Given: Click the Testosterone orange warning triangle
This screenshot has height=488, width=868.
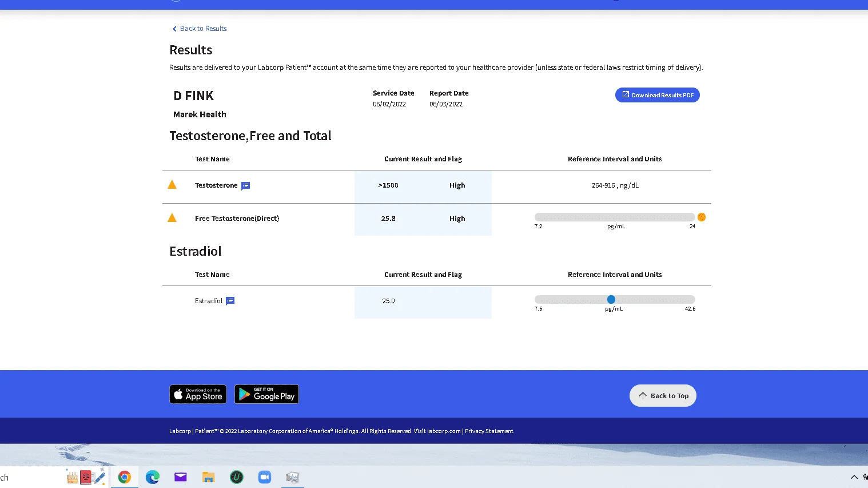Looking at the screenshot, I should click(172, 185).
